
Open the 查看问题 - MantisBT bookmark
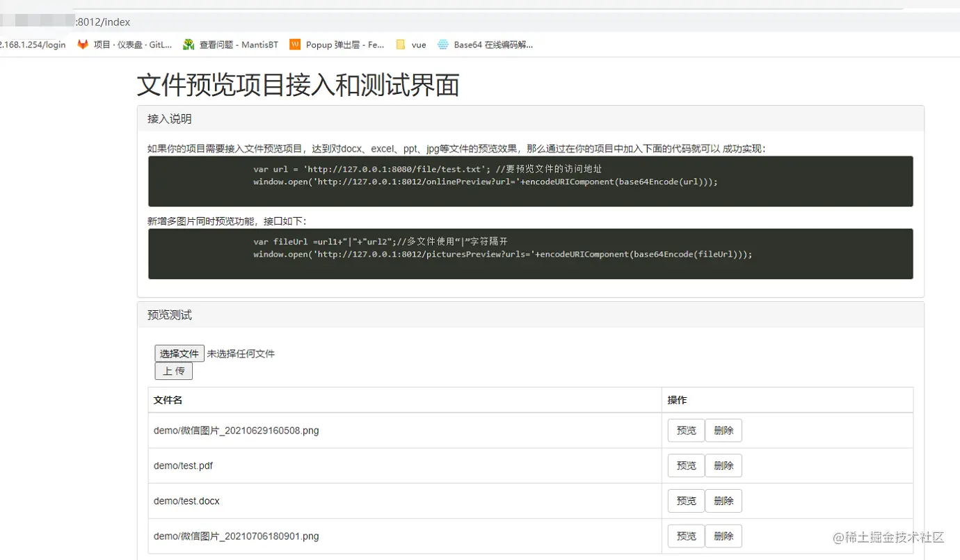tap(230, 45)
